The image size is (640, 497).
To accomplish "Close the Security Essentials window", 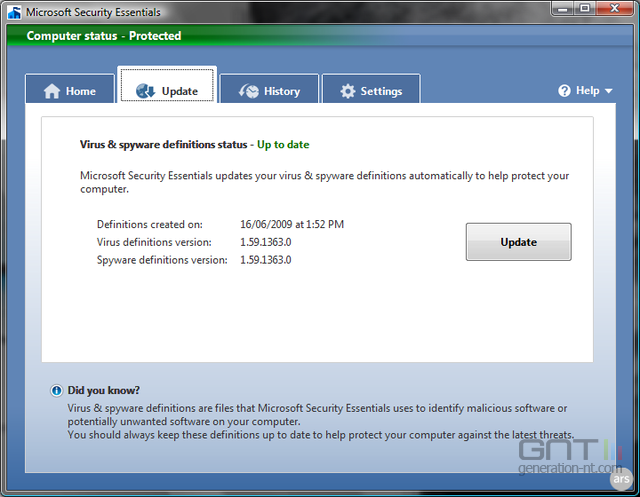I will click(614, 8).
